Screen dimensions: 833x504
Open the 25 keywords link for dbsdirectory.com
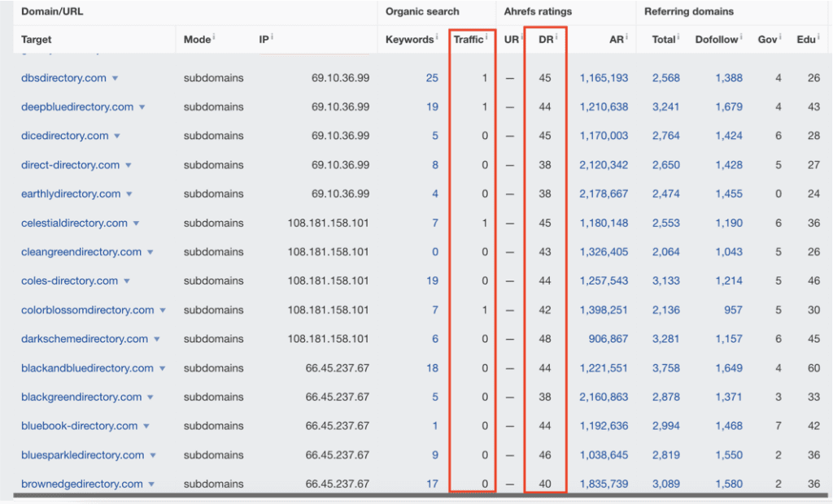[x=432, y=78]
